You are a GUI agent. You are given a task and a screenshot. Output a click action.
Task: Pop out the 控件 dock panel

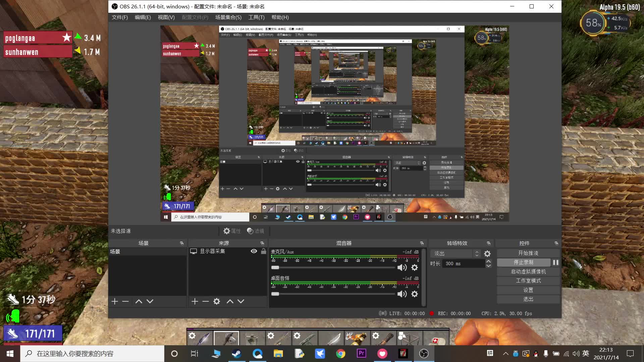(x=556, y=243)
